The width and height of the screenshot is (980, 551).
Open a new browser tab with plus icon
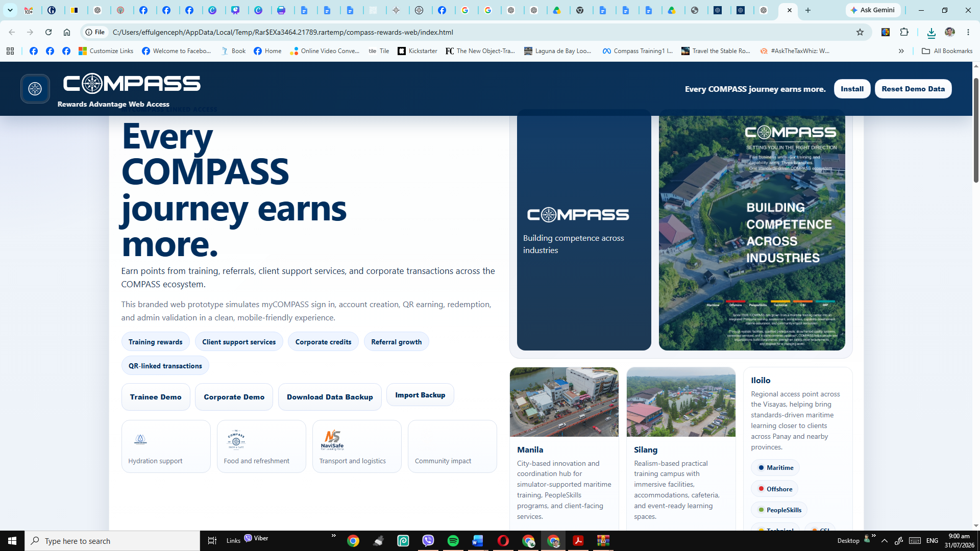pos(808,10)
